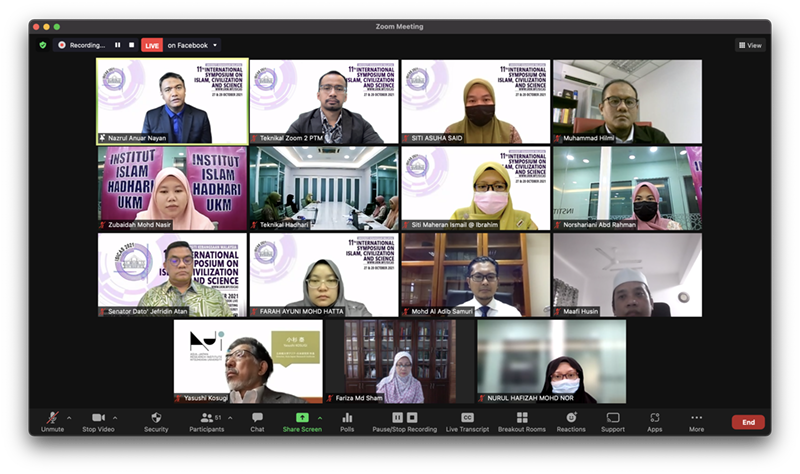This screenshot has width=800, height=474.
Task: Open the live on Facebook dropdown arrow
Action: coord(215,45)
